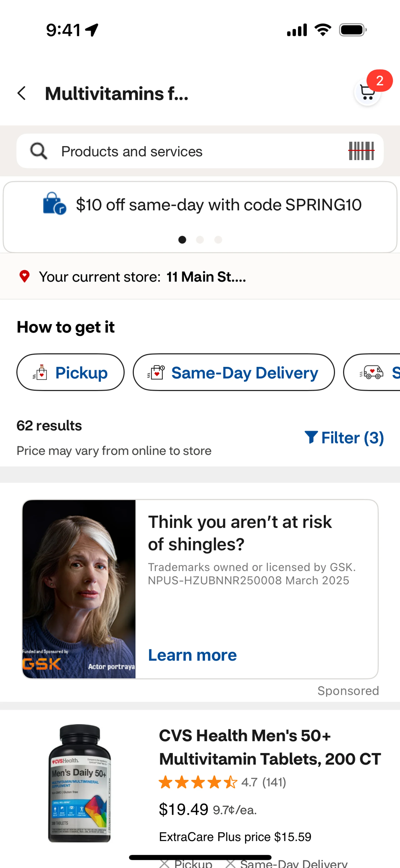The height and width of the screenshot is (868, 400).
Task: Tap the same-day shopping bag promo icon
Action: pyautogui.click(x=54, y=204)
